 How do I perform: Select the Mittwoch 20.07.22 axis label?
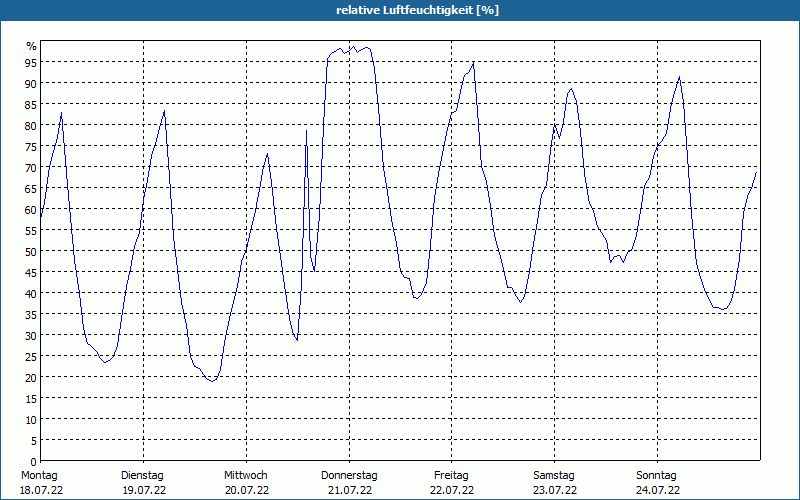pyautogui.click(x=246, y=483)
